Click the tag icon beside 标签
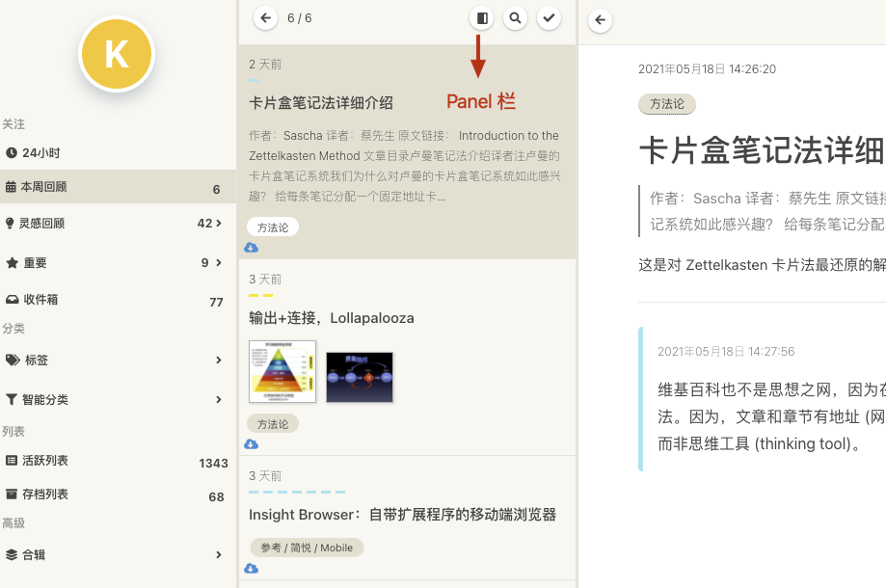 [13, 360]
